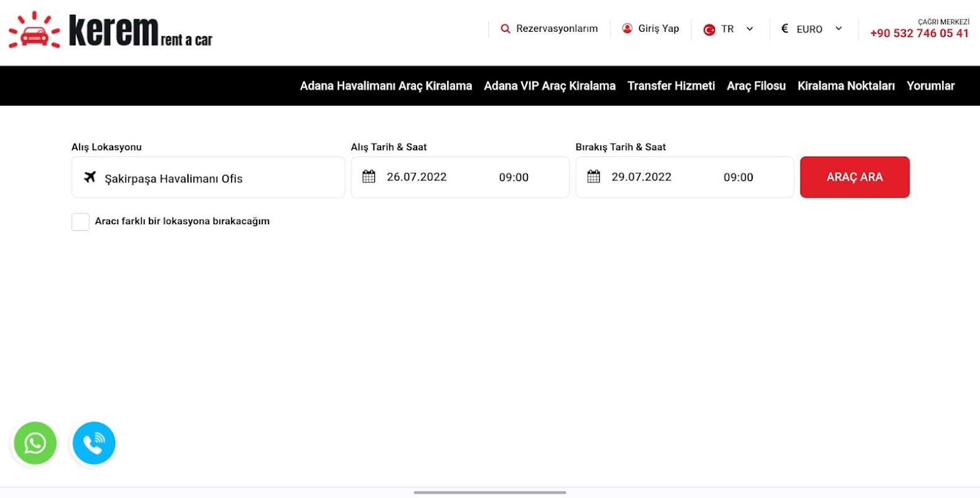Click the Bırakış Tarih & Saat label

(x=621, y=147)
